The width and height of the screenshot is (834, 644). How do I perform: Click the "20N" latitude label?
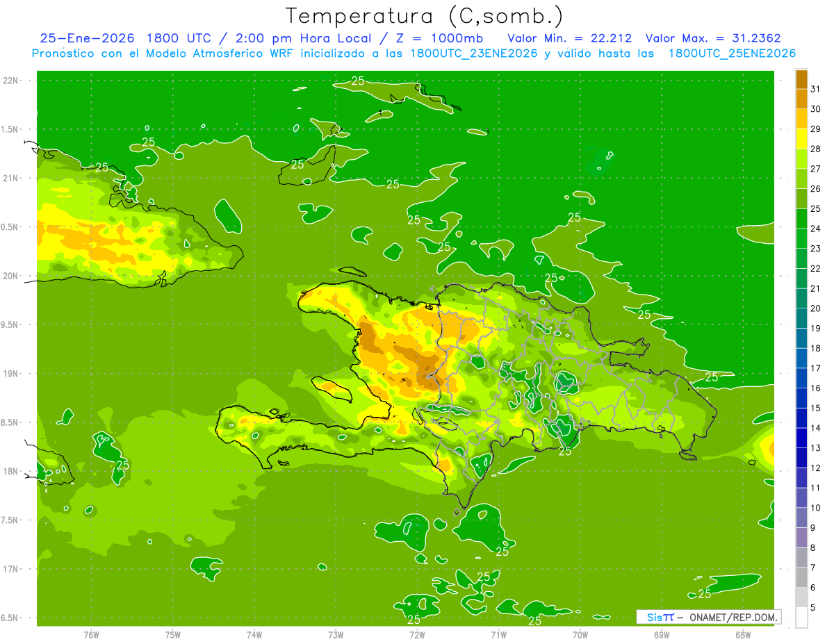tap(11, 276)
